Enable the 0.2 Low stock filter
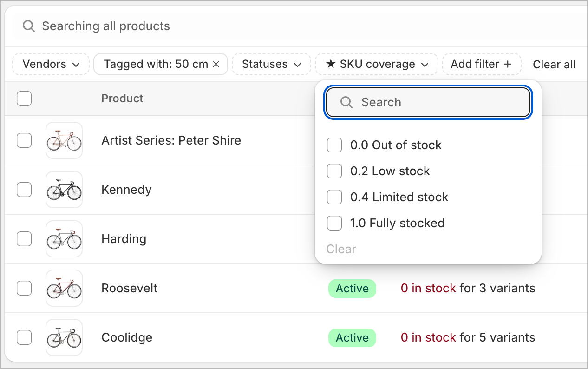The width and height of the screenshot is (588, 369). coord(334,171)
